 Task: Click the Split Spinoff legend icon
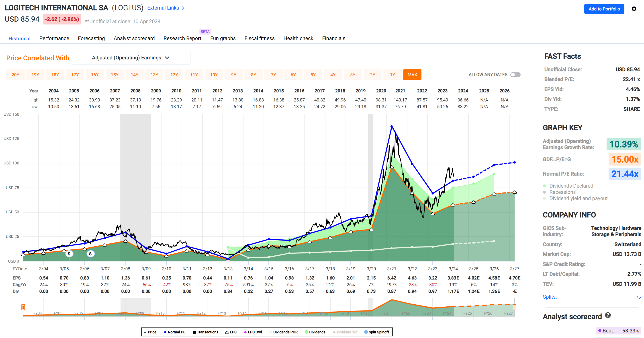click(x=366, y=332)
